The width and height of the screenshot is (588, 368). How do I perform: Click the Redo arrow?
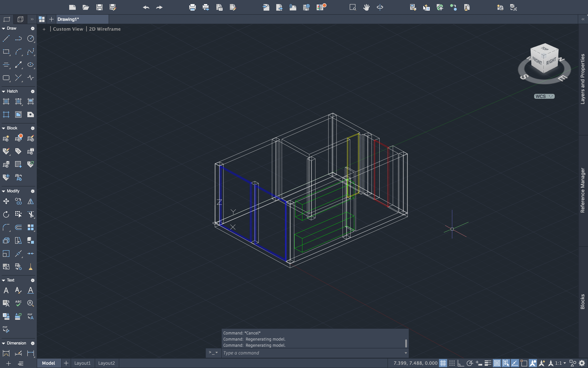159,7
